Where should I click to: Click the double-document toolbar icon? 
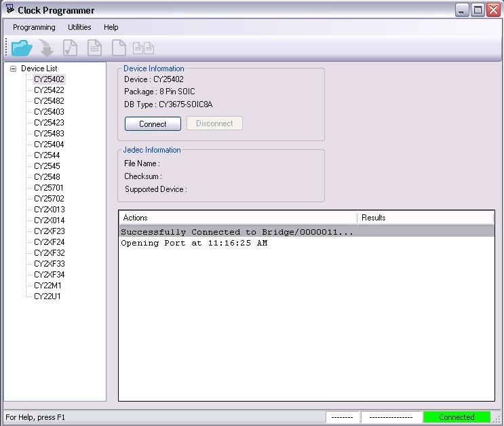143,48
